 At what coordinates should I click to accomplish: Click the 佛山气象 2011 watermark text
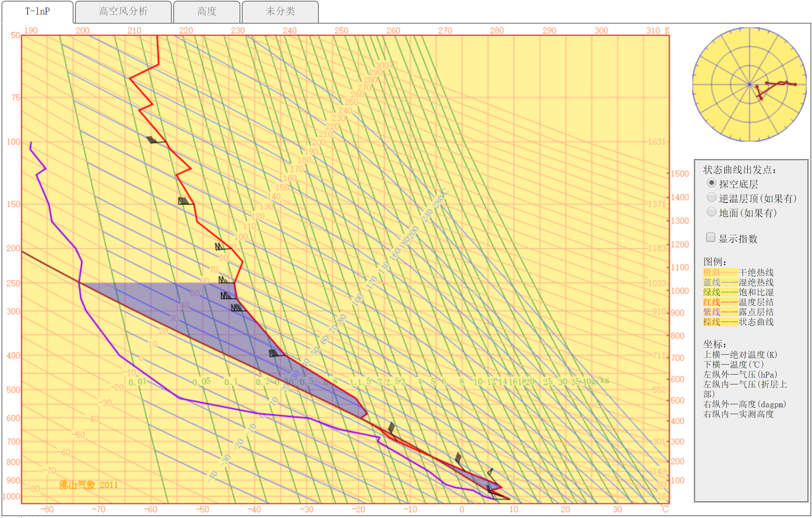pos(88,485)
